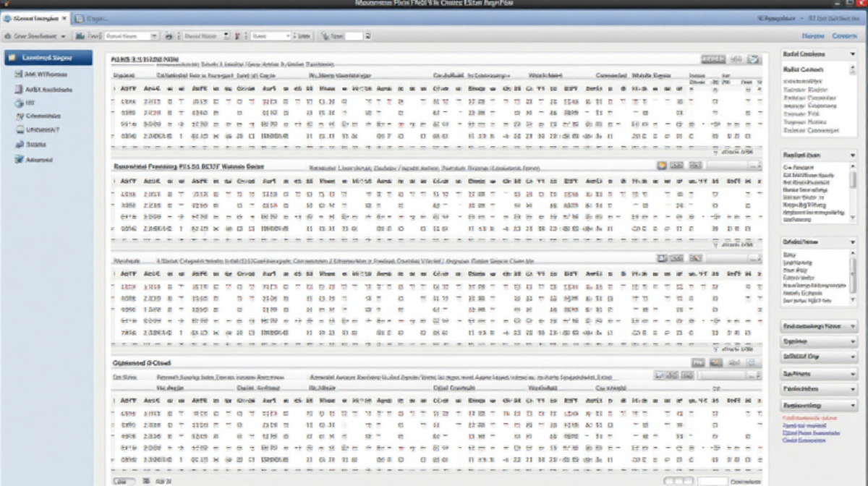The image size is (868, 486).
Task: Expand the last collapsed panel above the colored links
Action: pyautogui.click(x=819, y=406)
